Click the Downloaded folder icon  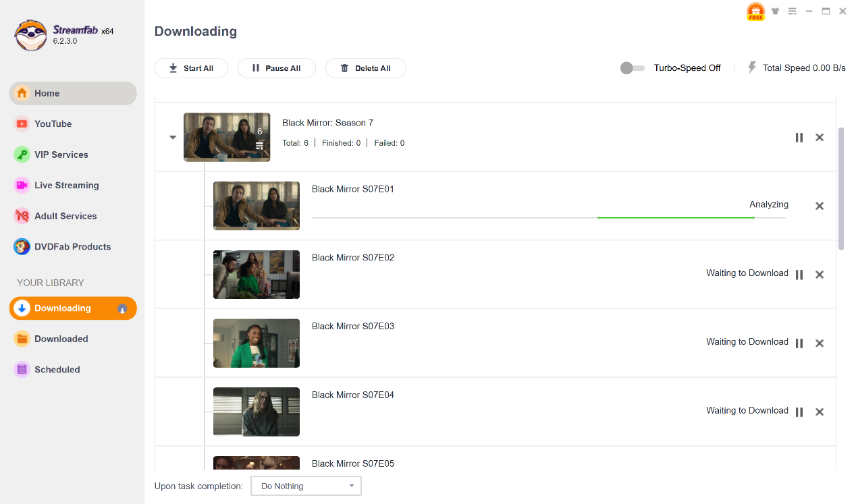click(22, 339)
